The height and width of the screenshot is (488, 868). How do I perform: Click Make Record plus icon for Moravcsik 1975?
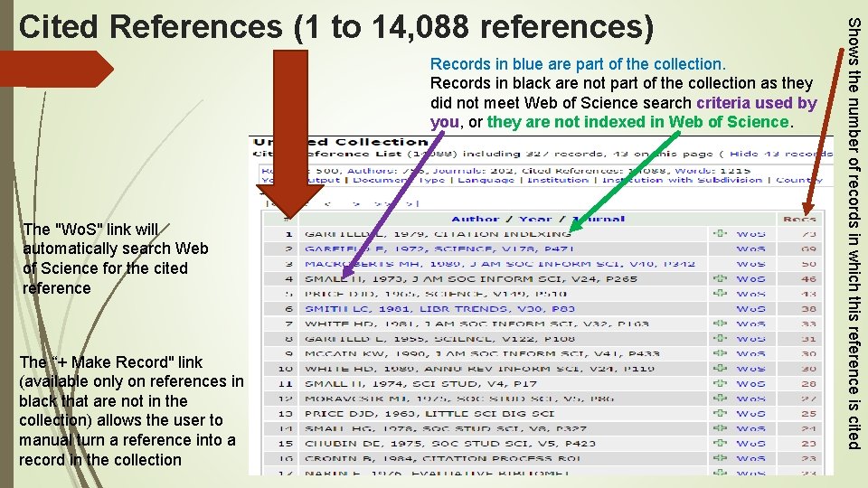721,398
